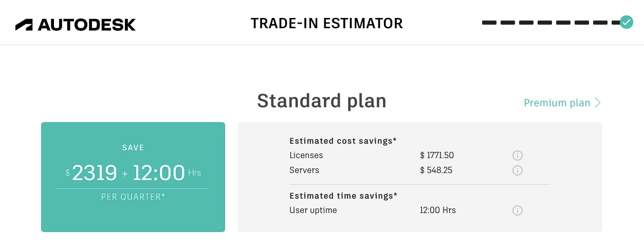Open the Premium plan link
The height and width of the screenshot is (251, 644).
pos(557,103)
